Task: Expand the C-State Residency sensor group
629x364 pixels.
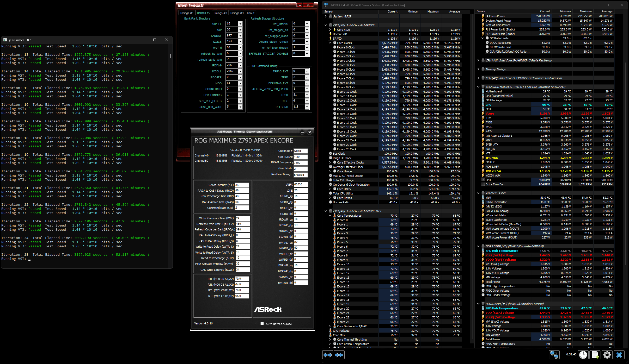Action: 478,60
